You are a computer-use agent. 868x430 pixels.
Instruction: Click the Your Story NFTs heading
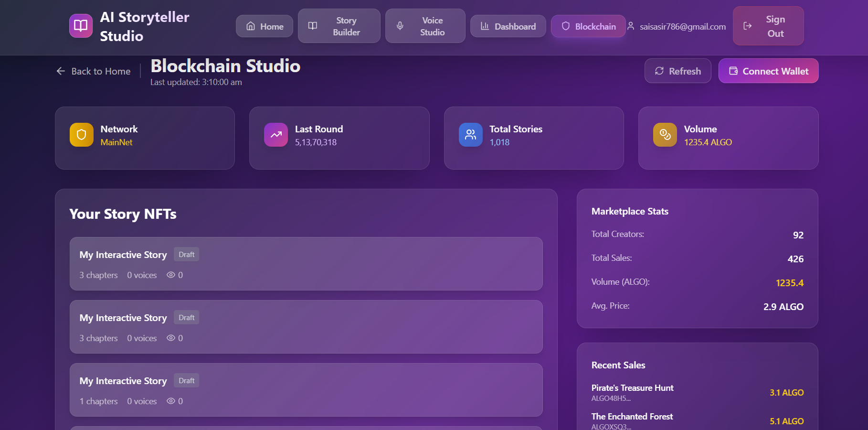click(x=123, y=214)
